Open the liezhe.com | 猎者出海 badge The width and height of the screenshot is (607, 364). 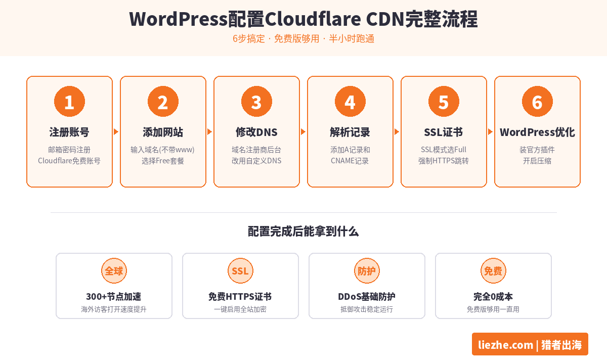pos(530,345)
